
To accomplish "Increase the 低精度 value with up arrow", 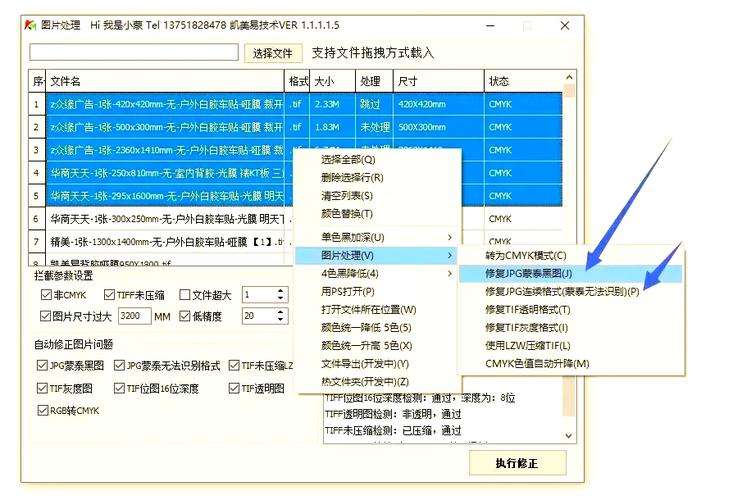I will (280, 312).
